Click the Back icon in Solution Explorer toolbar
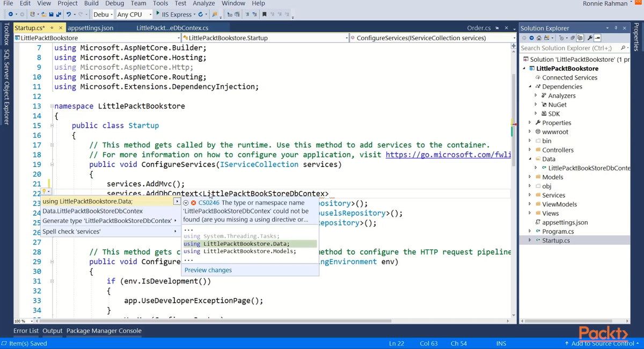This screenshot has height=349, width=644. 524,38
